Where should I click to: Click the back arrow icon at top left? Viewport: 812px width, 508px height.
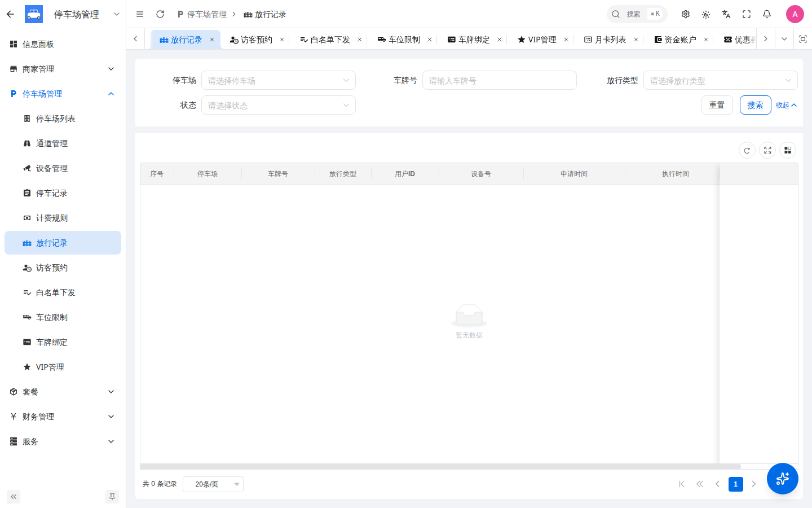tap(10, 14)
